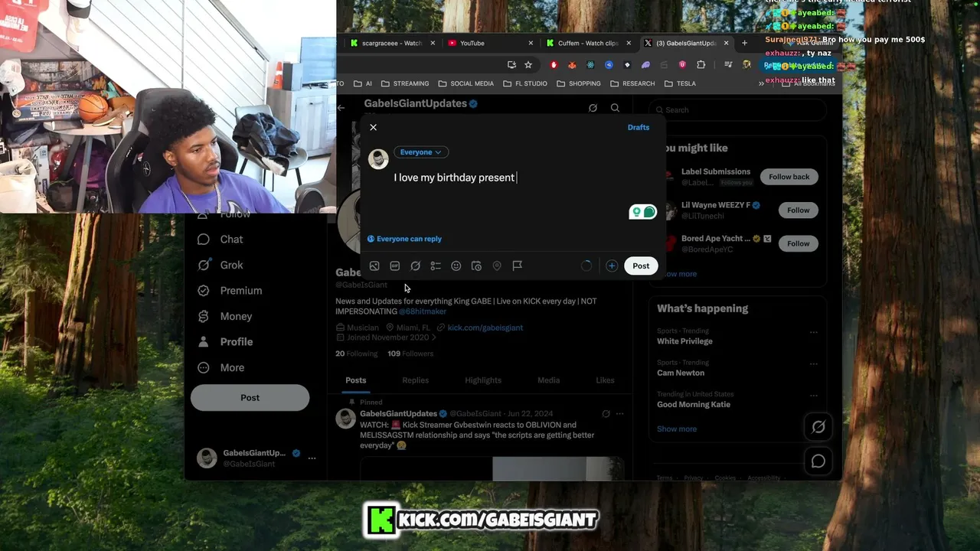Open the STREAMING bookmarks folder
This screenshot has height=551, width=980.
405,83
